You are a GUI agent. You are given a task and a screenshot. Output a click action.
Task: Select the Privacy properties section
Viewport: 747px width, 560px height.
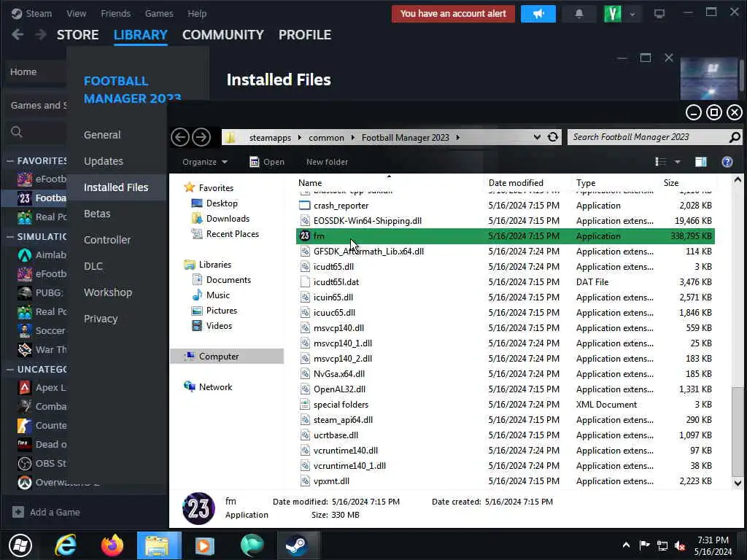[101, 319]
